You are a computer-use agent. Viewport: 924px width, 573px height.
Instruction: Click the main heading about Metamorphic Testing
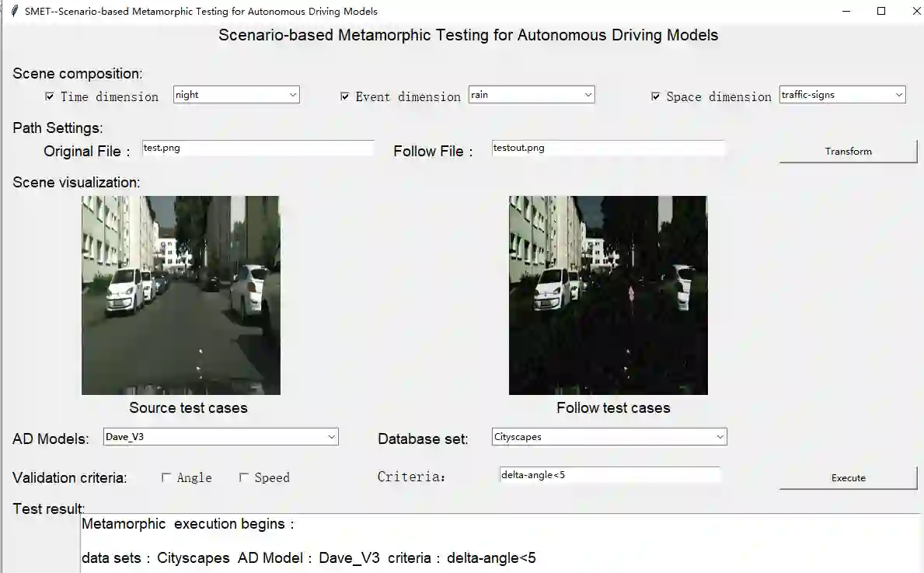pyautogui.click(x=468, y=35)
